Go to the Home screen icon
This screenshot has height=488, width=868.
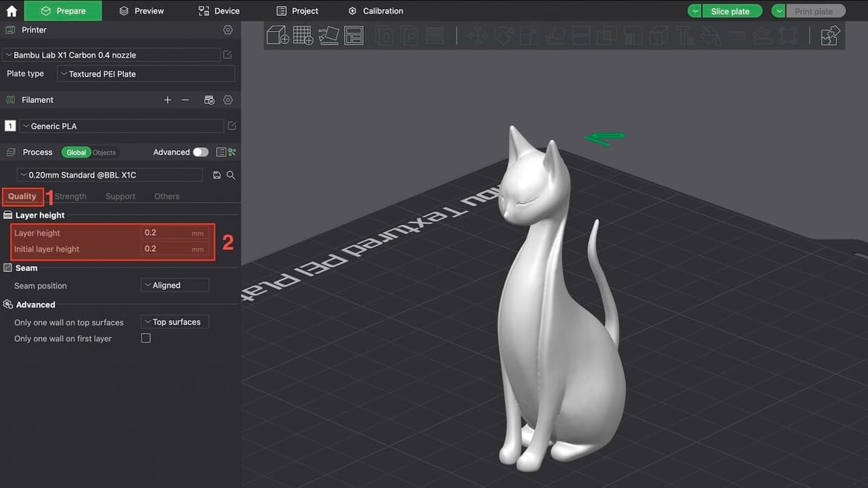(12, 11)
